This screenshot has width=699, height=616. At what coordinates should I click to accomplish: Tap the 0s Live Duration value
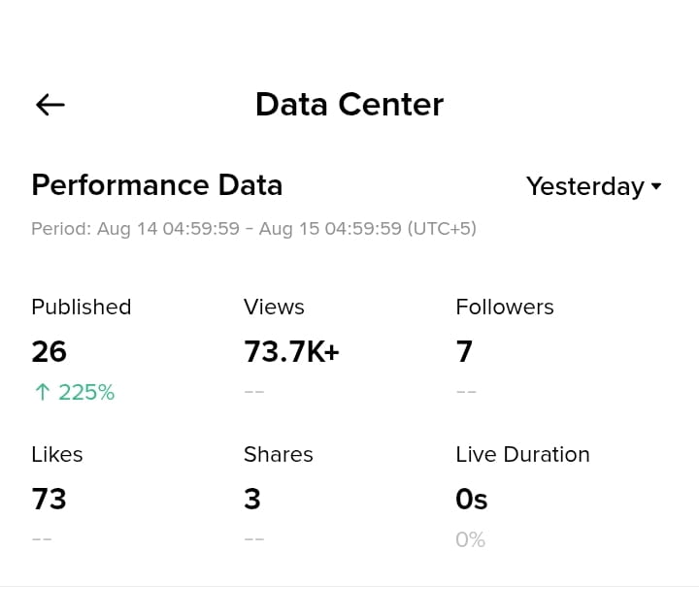471,499
